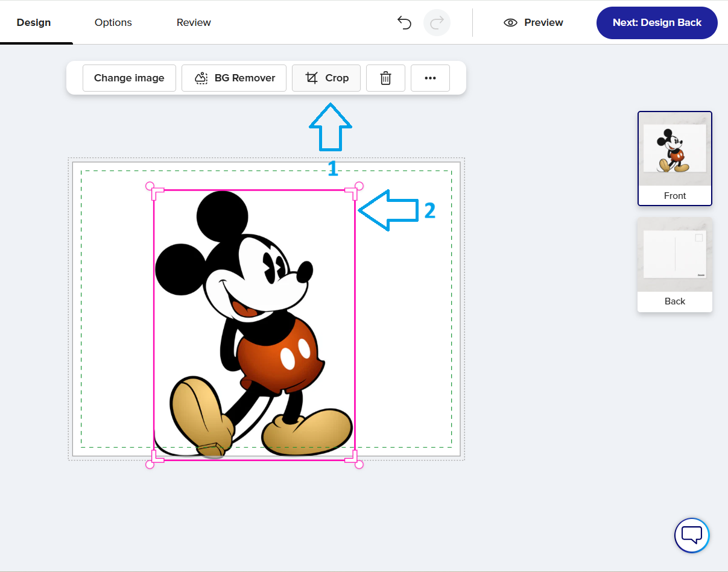The height and width of the screenshot is (572, 728).
Task: Switch to the Design tab
Action: coord(34,23)
